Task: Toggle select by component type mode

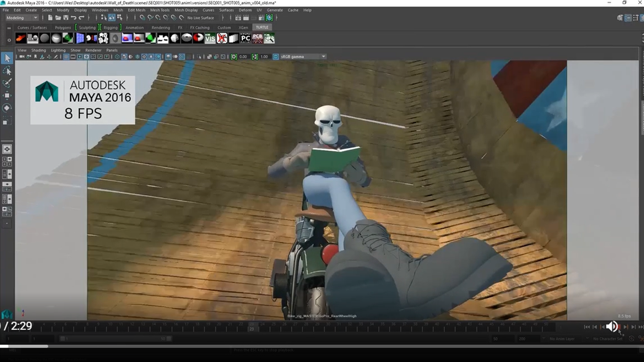Action: tap(119, 18)
